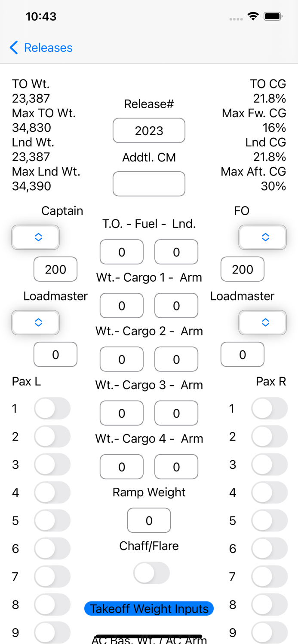Enable Pax L seat 1 toggle
298x644 pixels.
[x=52, y=408]
